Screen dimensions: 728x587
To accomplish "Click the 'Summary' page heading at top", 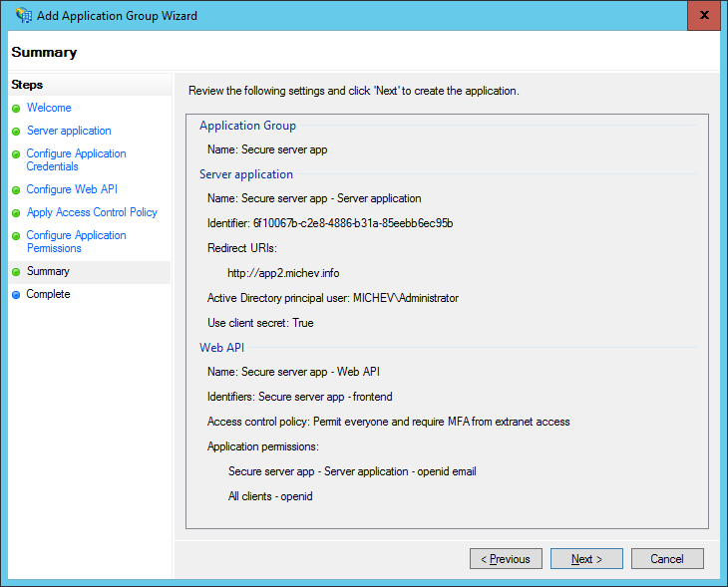I will tap(44, 53).
